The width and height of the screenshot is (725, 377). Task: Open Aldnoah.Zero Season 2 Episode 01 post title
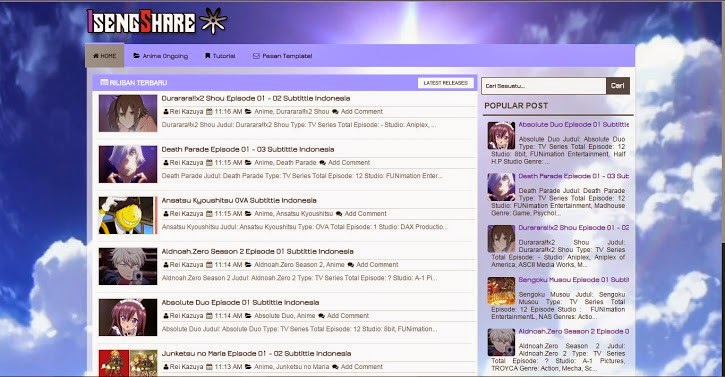pyautogui.click(x=258, y=251)
